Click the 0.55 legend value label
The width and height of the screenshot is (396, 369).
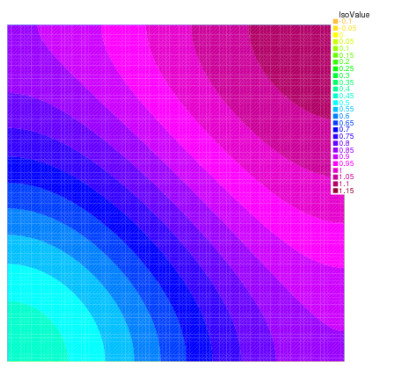[346, 109]
